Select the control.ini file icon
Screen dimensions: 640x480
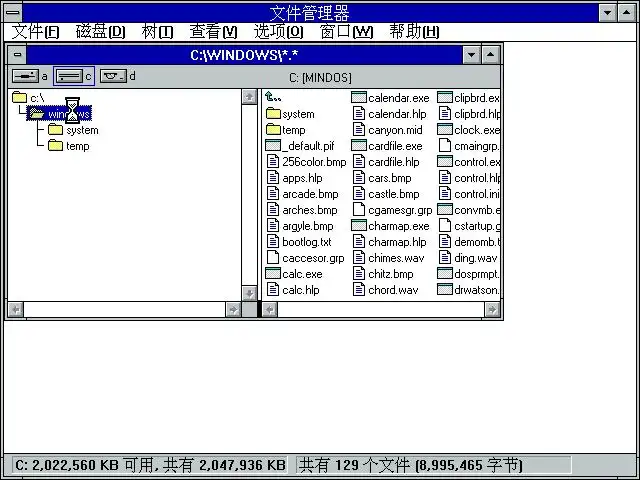pos(445,194)
